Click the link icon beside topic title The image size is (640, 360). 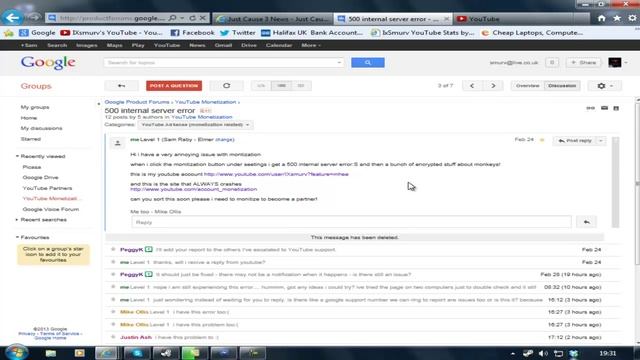pyautogui.click(x=590, y=108)
